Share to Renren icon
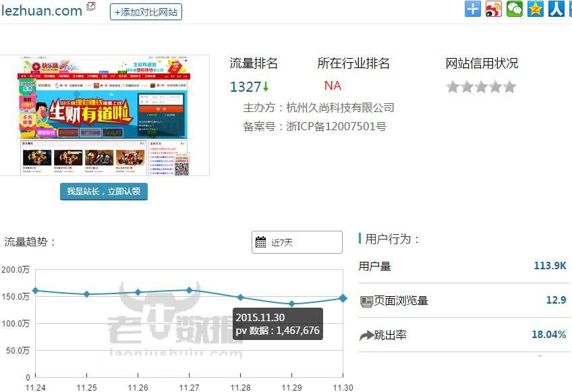The height and width of the screenshot is (392, 572). [x=556, y=9]
